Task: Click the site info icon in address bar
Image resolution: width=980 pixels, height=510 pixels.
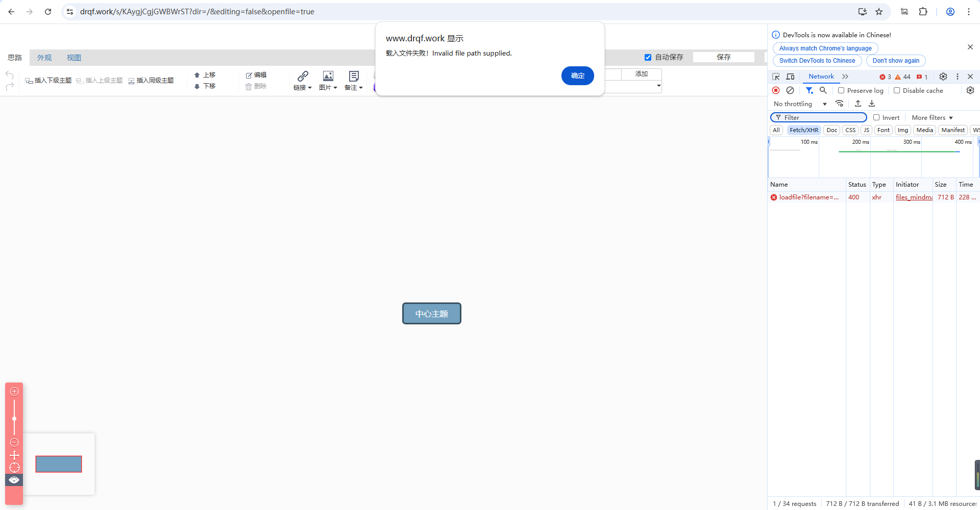Action: 70,11
